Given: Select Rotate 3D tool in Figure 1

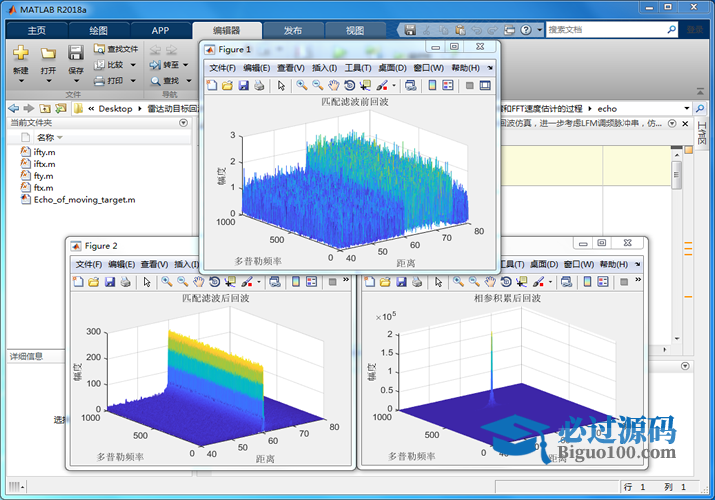Looking at the screenshot, I should [350, 85].
